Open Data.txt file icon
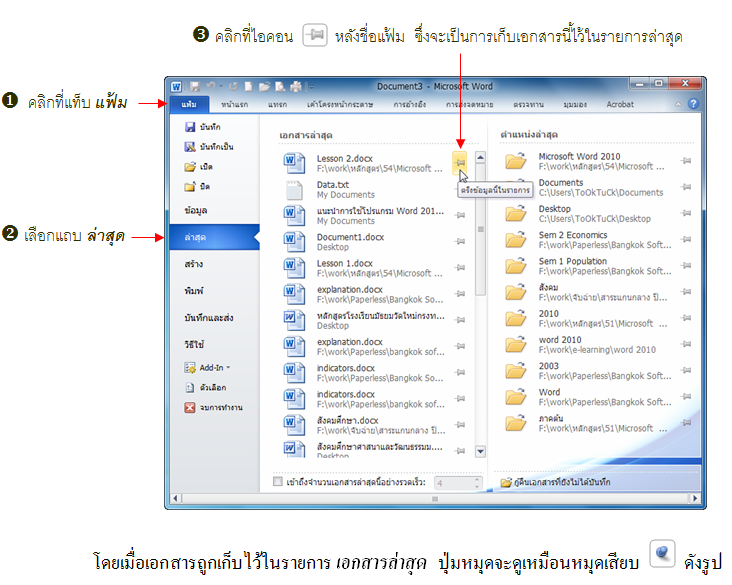 (x=294, y=190)
